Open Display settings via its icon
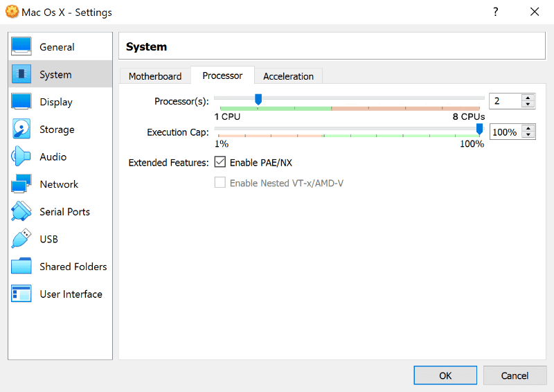The width and height of the screenshot is (554, 392). click(21, 102)
